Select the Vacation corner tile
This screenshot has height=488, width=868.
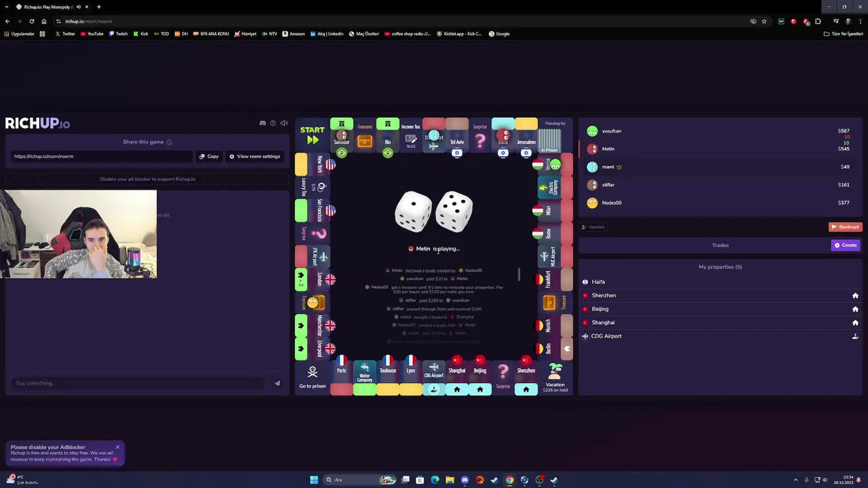tap(555, 378)
